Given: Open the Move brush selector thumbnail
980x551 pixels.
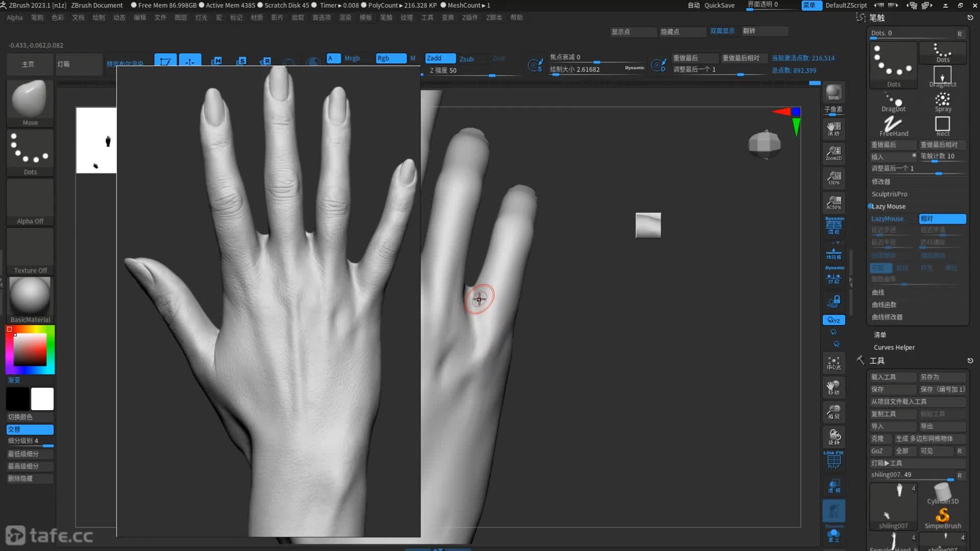Looking at the screenshot, I should tap(30, 103).
